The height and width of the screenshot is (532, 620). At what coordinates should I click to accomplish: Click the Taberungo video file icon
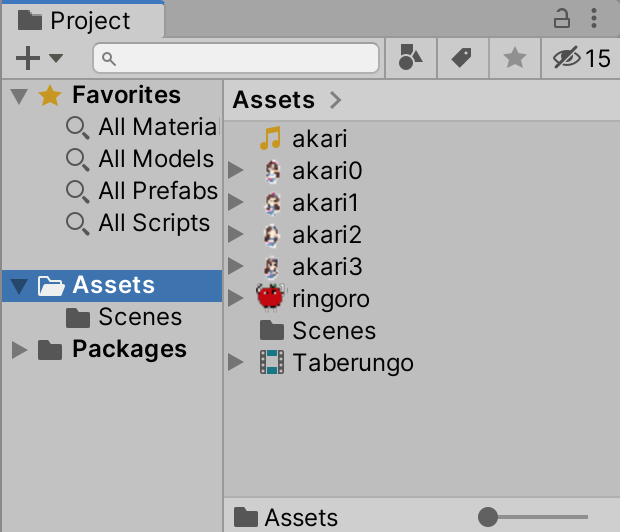(271, 362)
